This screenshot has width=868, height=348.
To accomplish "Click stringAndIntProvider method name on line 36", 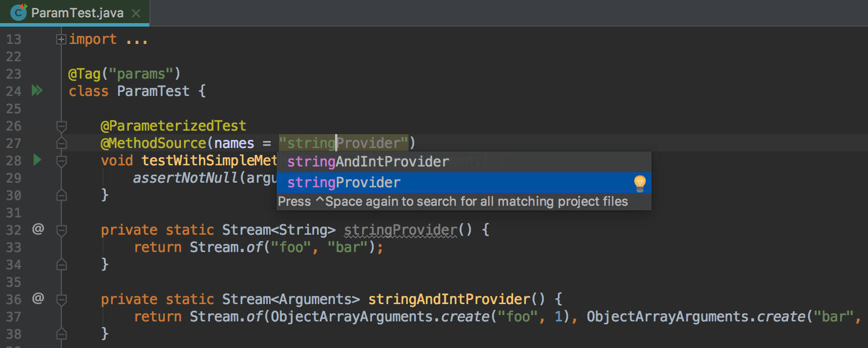I will (x=449, y=299).
